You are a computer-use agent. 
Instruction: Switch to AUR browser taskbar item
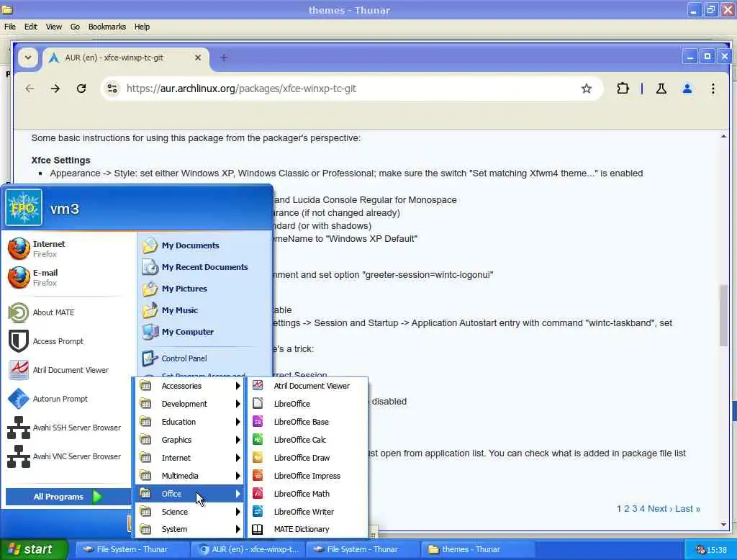coord(248,549)
